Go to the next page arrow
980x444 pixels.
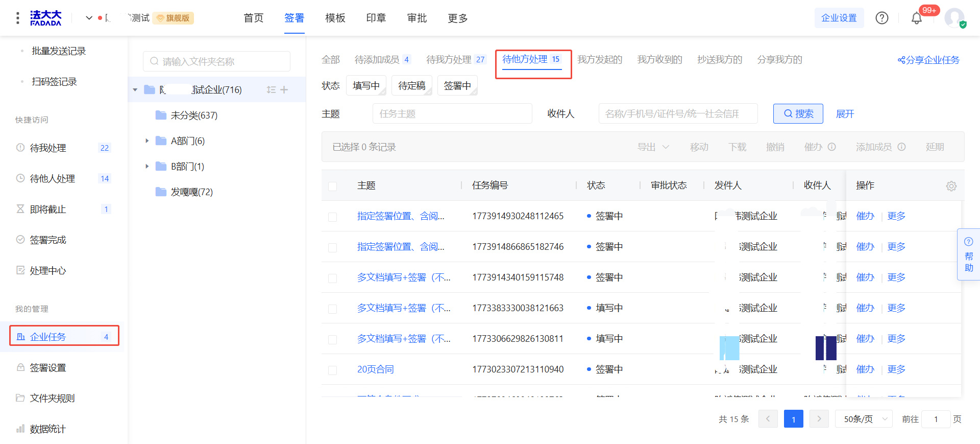(x=819, y=419)
